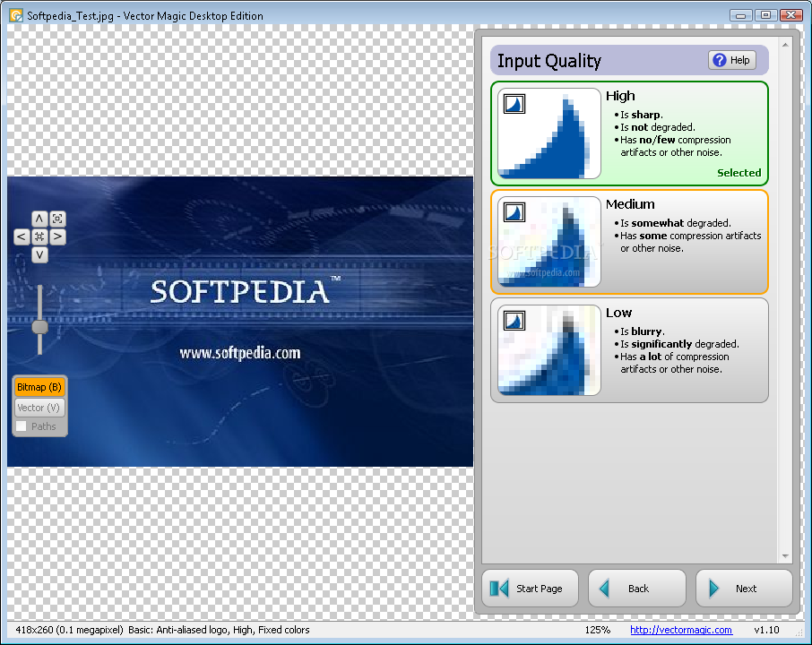The image size is (812, 645).
Task: Click the panel scrollbar down arrow
Action: (785, 556)
